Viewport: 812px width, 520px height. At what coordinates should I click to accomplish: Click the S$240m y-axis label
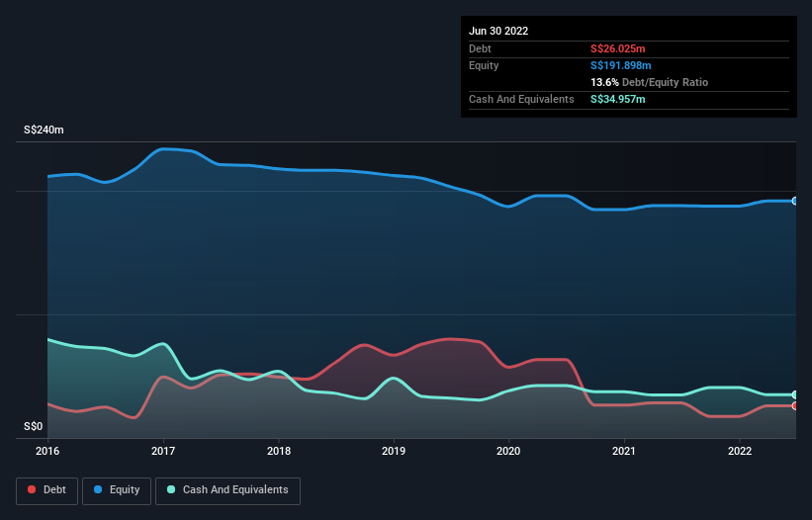(x=44, y=130)
